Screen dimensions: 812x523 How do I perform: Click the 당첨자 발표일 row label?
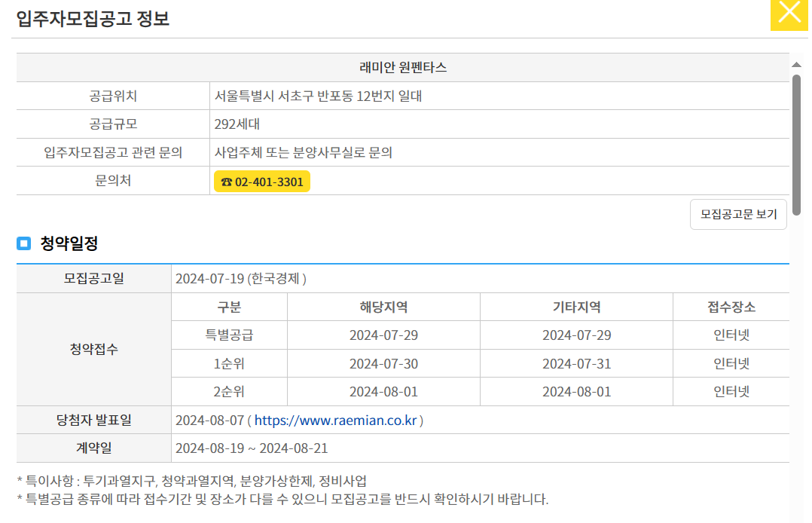(x=93, y=420)
